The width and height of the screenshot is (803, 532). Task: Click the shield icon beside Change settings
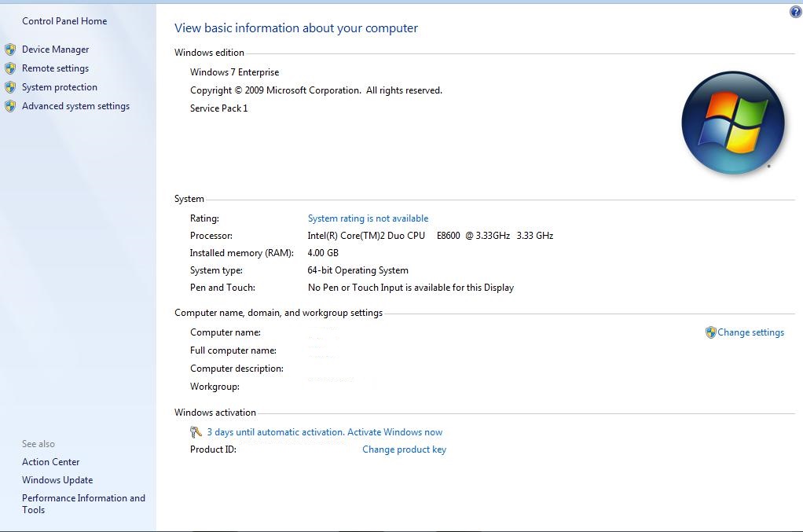click(x=710, y=332)
